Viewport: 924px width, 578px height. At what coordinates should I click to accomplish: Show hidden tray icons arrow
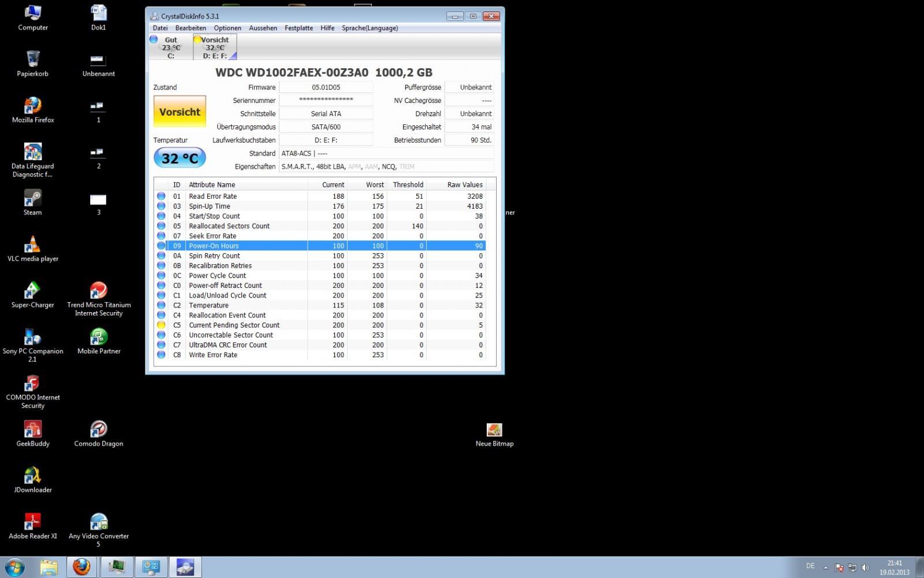pos(825,568)
